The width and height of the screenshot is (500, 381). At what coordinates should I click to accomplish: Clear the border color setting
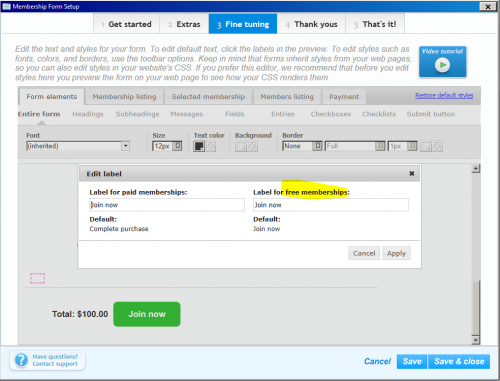pyautogui.click(x=437, y=146)
